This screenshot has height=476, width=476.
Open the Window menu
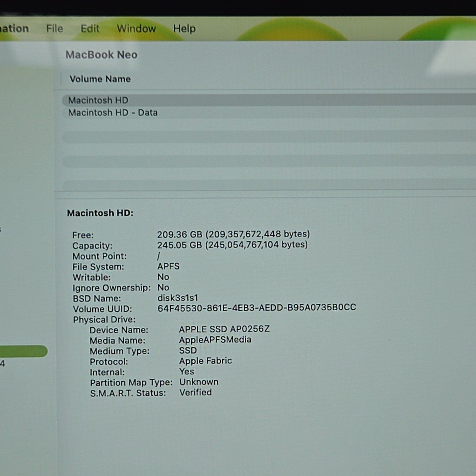[x=136, y=29]
